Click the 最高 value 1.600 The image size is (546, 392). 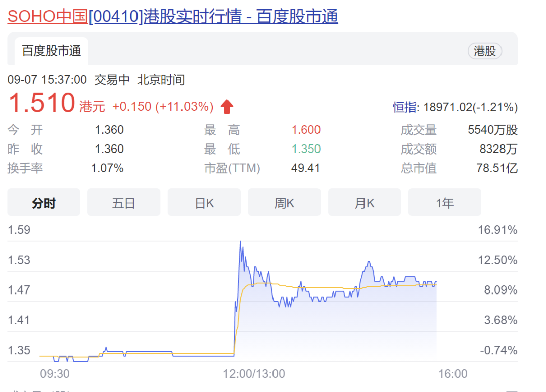(306, 130)
